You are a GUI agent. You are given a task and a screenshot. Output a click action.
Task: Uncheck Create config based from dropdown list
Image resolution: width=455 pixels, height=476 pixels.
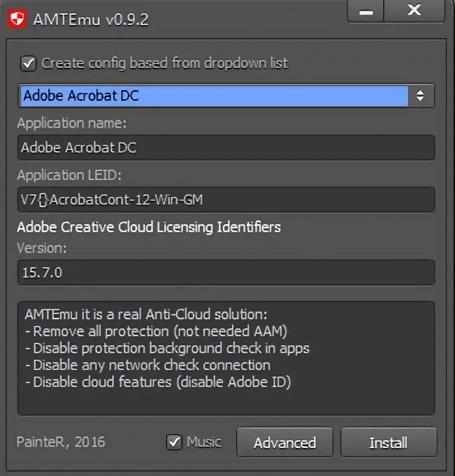tap(28, 63)
